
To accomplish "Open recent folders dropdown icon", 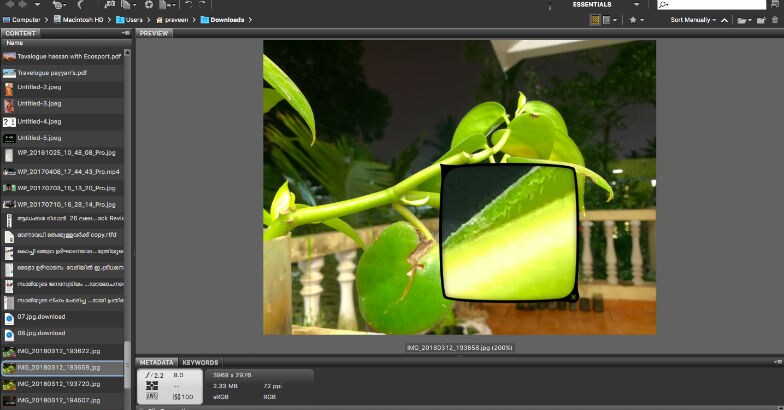I will coord(744,20).
